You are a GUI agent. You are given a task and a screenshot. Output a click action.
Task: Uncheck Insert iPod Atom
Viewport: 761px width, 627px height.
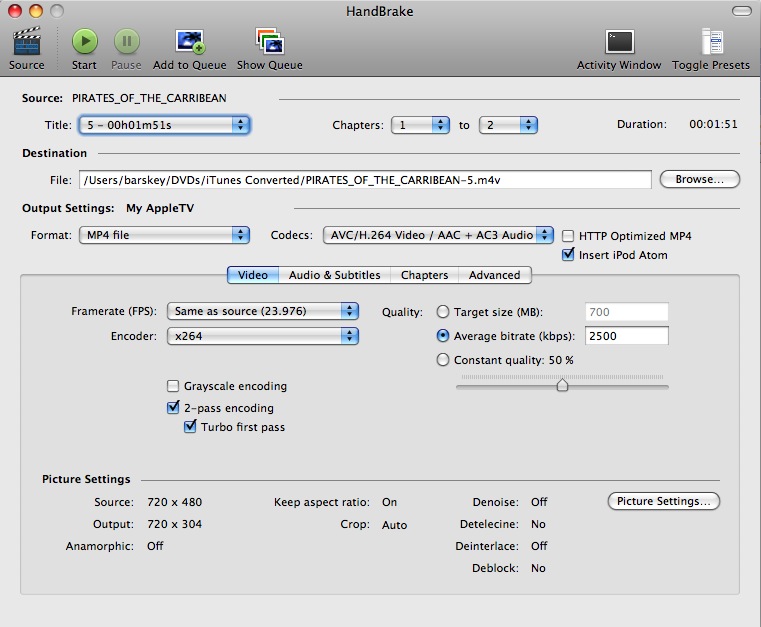click(x=567, y=255)
